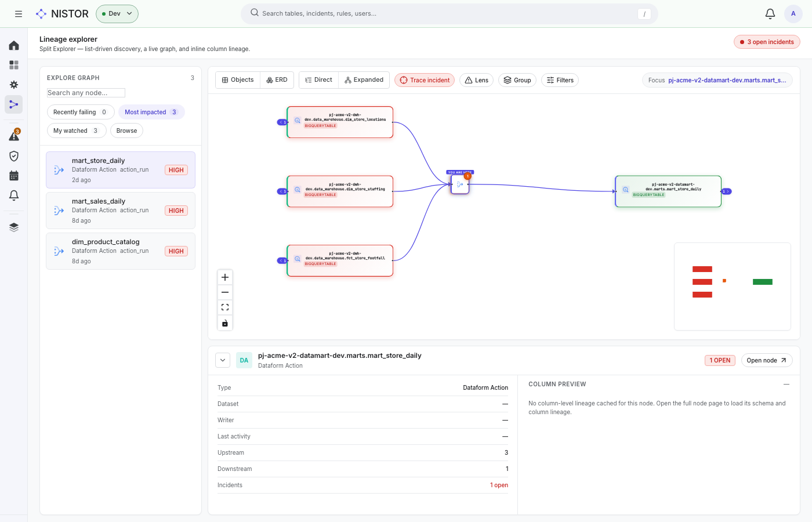The width and height of the screenshot is (812, 522).
Task: Toggle Trace incident mode
Action: (425, 80)
